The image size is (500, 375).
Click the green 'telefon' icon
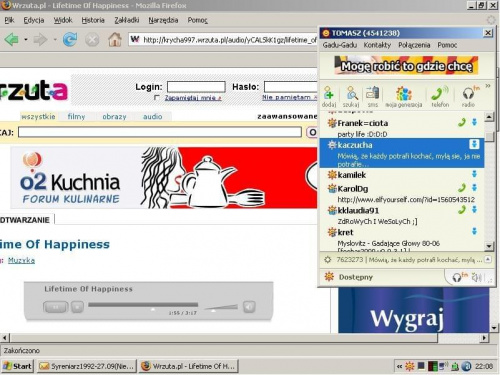click(440, 96)
